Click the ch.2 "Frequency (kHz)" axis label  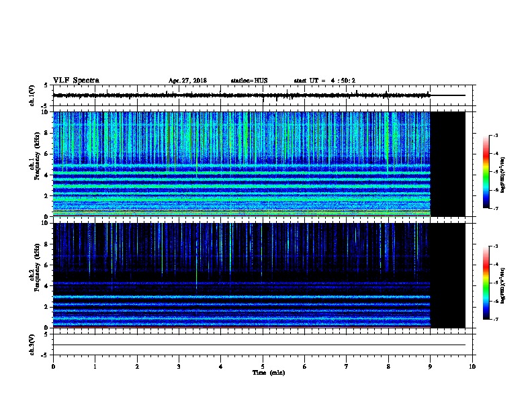point(37,267)
